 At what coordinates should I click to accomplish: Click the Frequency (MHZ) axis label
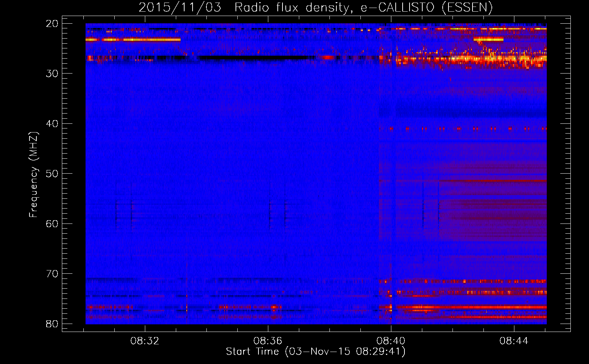point(33,174)
